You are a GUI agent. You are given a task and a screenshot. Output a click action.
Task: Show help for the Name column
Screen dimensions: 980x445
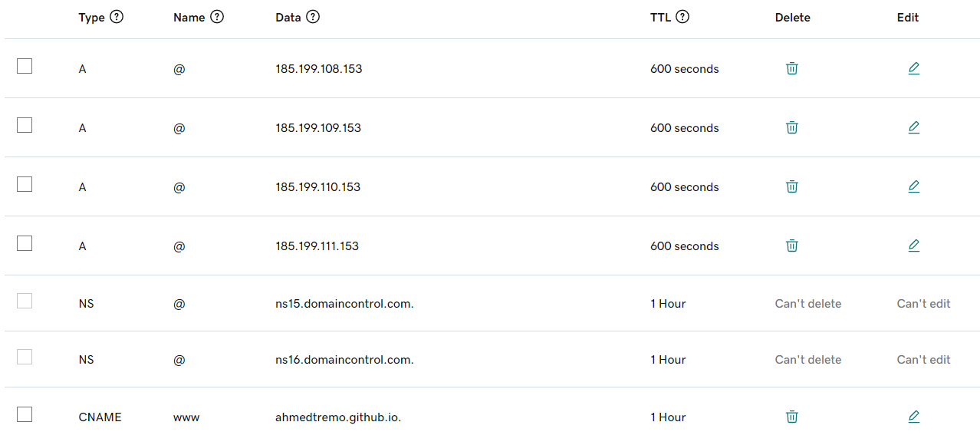[217, 17]
